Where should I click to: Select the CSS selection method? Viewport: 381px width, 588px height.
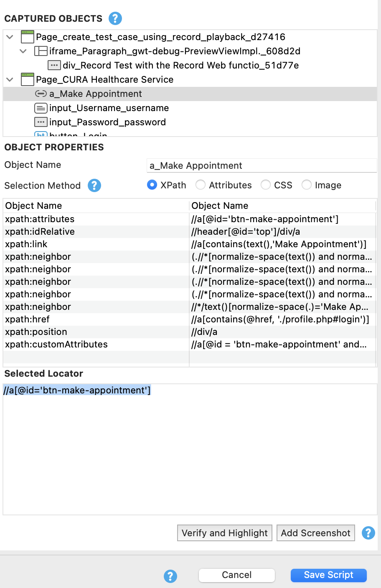tap(266, 185)
